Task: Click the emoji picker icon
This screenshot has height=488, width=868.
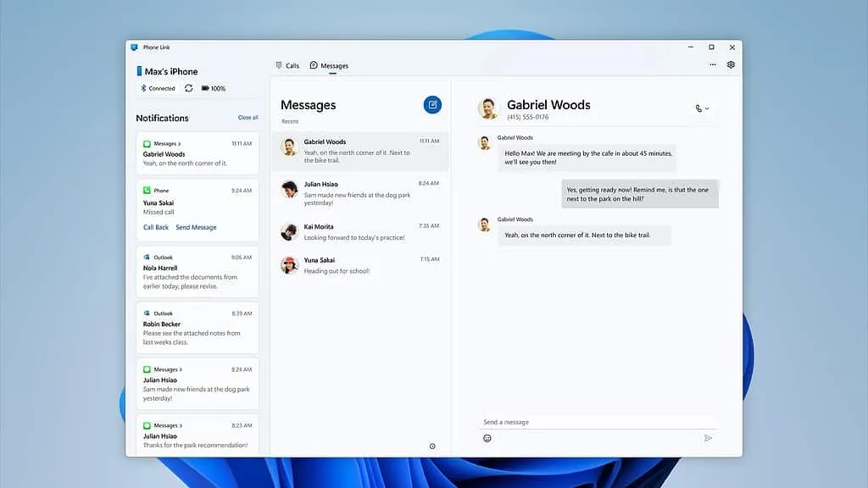Action: click(x=487, y=438)
